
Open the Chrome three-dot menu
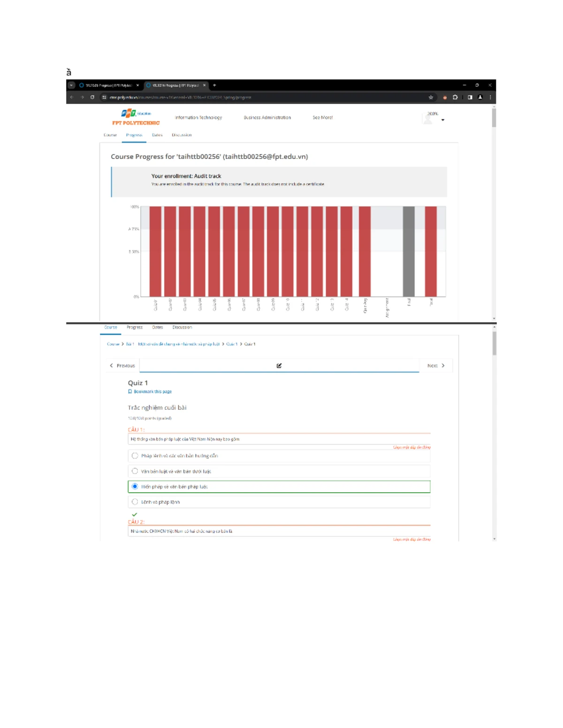click(x=490, y=98)
